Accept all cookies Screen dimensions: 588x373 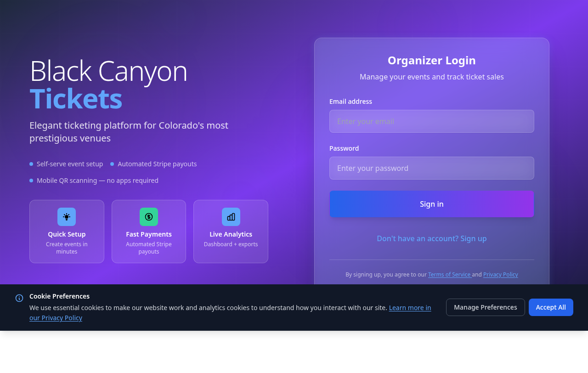click(x=551, y=307)
